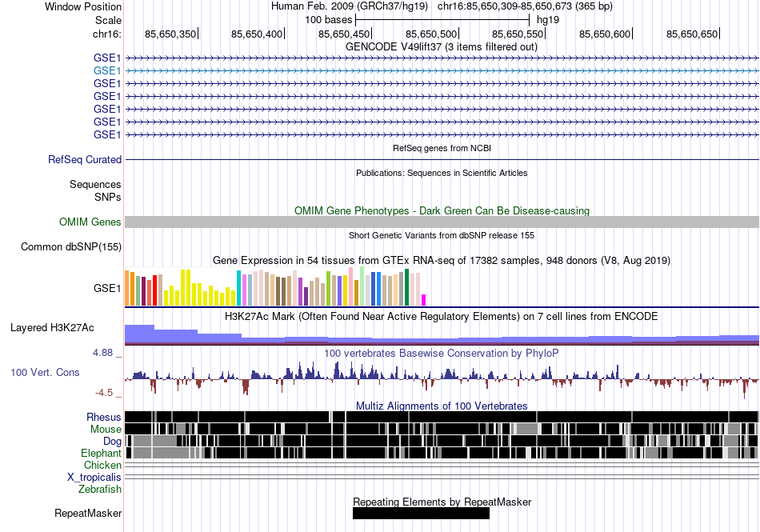
Task: Click the 85,650,350 ruler coordinate
Action: click(x=170, y=34)
